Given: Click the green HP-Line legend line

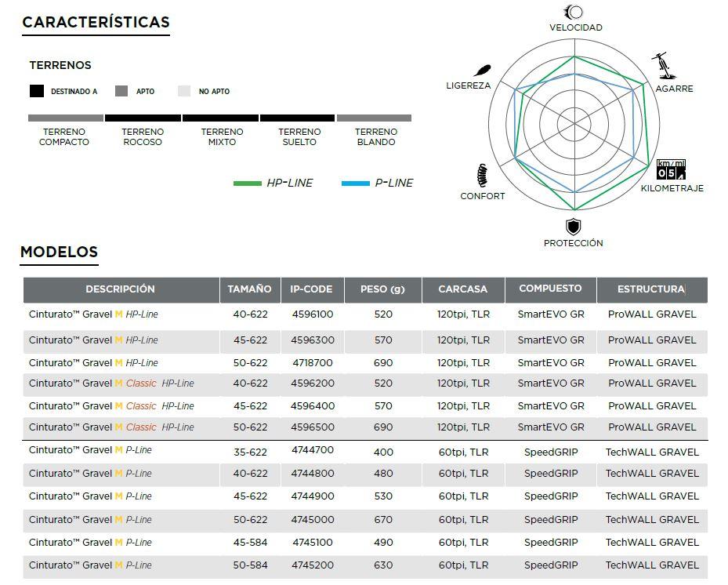Looking at the screenshot, I should [248, 183].
